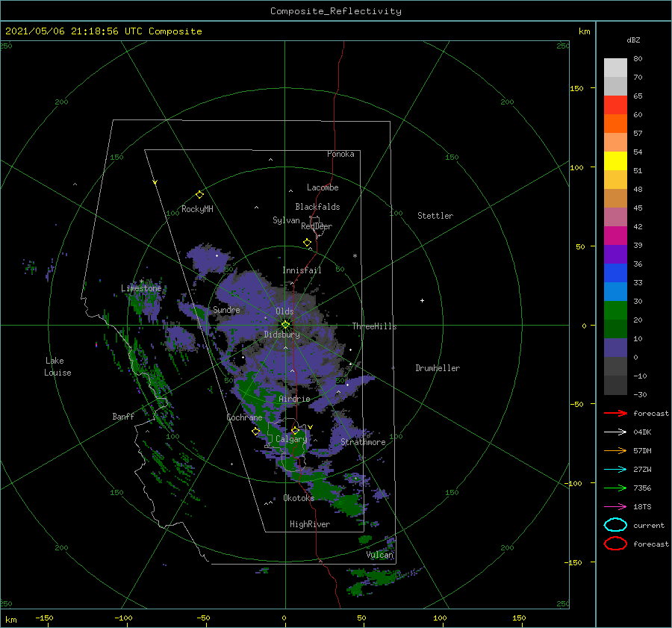Click the Banff label
Viewport: 672px width, 628px height.
point(123,416)
